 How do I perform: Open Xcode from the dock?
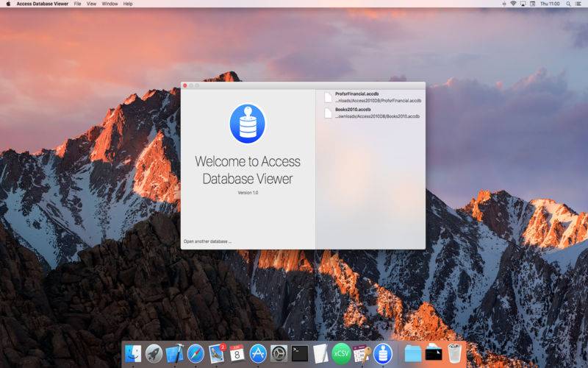coord(174,353)
